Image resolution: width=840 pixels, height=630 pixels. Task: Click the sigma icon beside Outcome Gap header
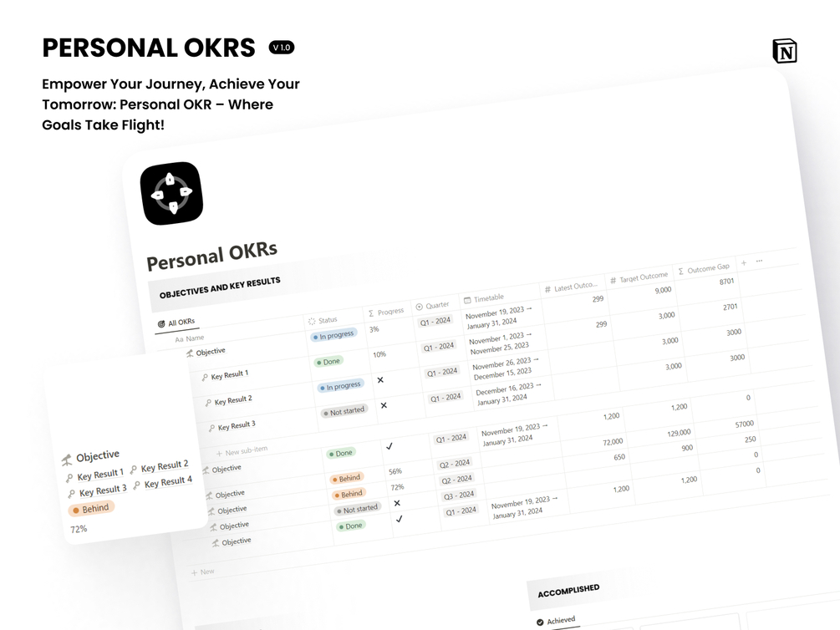click(x=681, y=271)
